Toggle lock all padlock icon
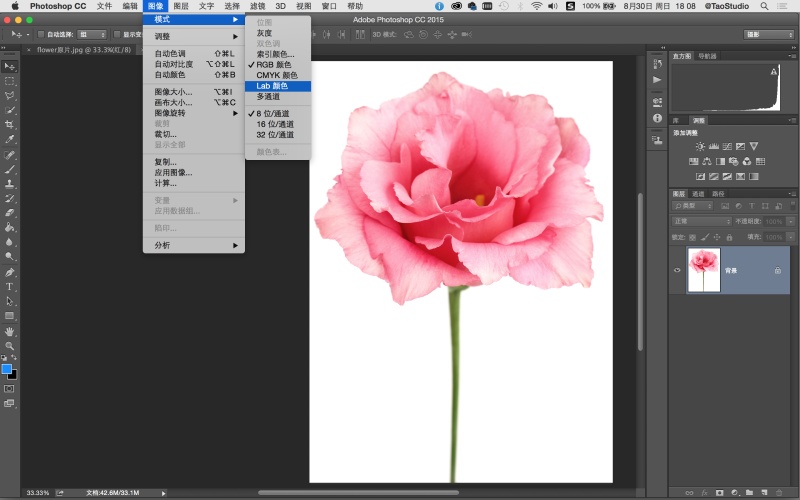 [729, 237]
